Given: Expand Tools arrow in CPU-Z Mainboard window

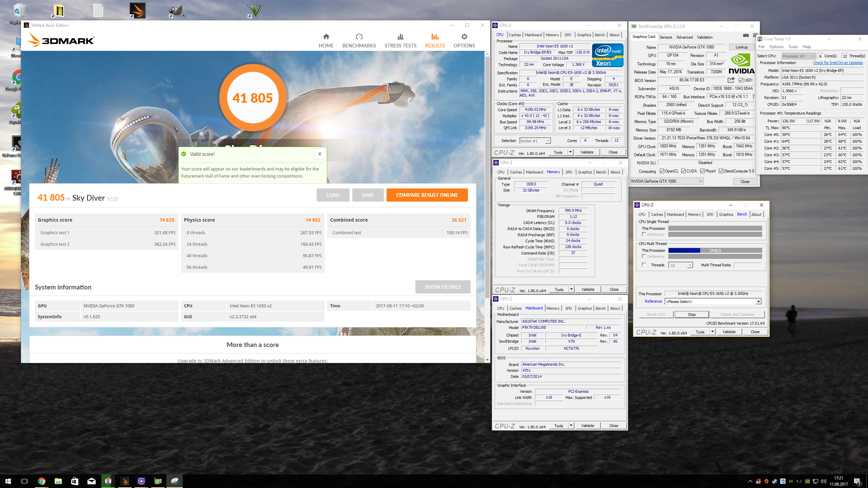Looking at the screenshot, I should click(571, 426).
